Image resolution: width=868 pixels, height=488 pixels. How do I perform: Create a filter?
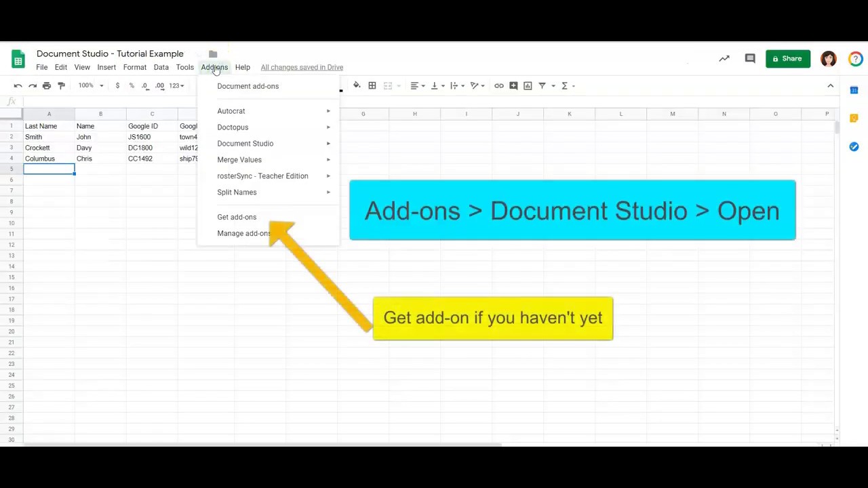(x=542, y=85)
